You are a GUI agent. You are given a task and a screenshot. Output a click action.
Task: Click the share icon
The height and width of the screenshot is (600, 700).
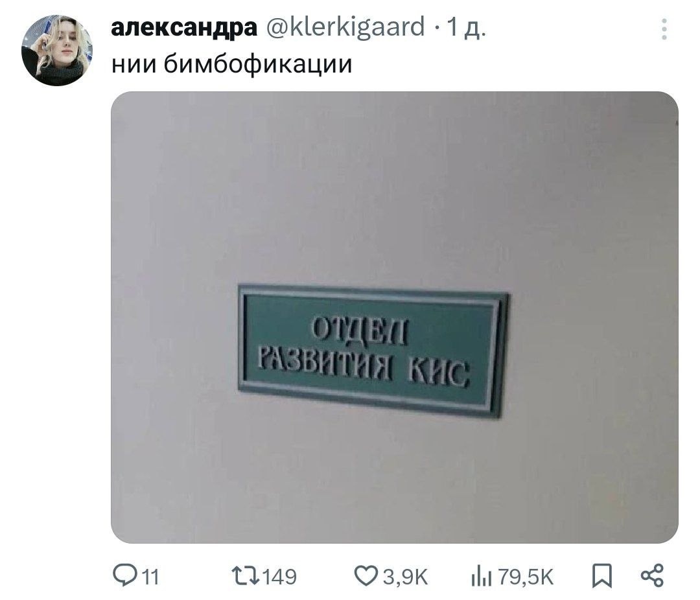[x=652, y=575]
